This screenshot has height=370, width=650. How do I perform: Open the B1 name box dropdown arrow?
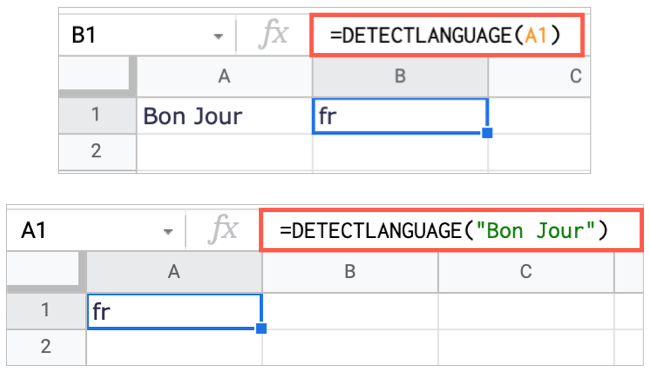[218, 36]
